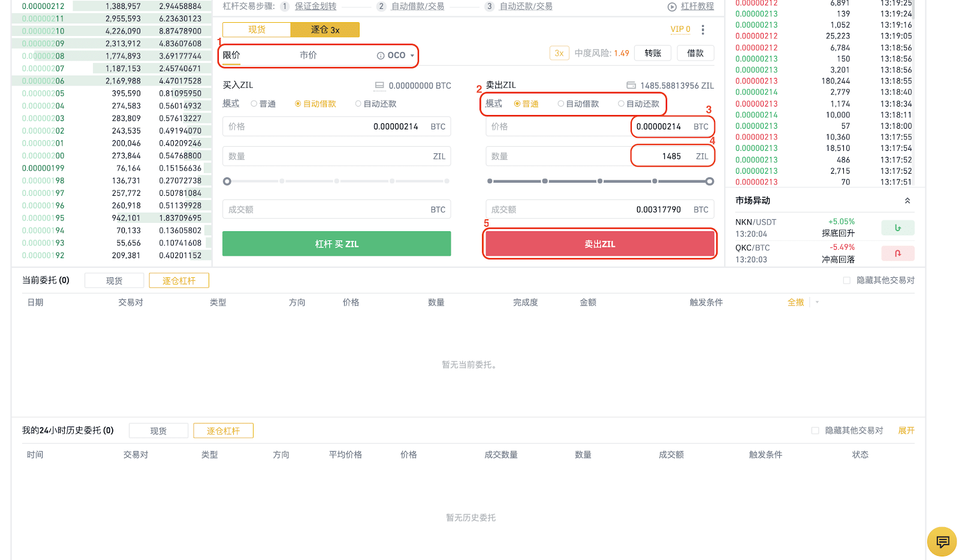This screenshot has width=959, height=560.
Task: Click the 转账 transfer button
Action: coord(652,53)
